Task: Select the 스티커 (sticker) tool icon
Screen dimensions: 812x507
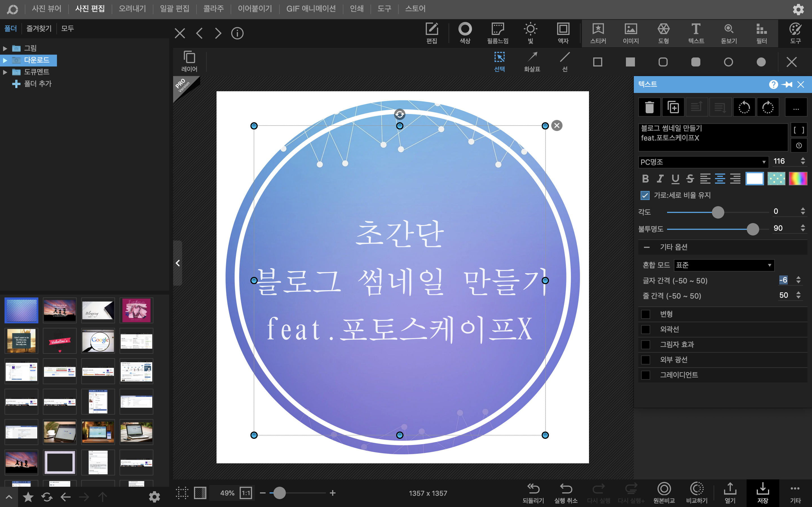Action: coord(598,33)
